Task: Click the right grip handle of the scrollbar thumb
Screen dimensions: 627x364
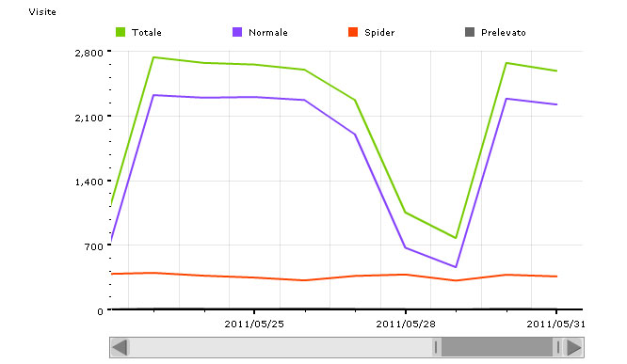Action: tap(558, 347)
